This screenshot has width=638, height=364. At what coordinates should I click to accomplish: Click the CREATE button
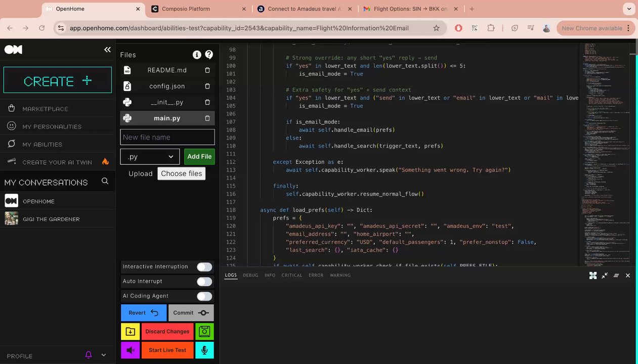(x=58, y=80)
